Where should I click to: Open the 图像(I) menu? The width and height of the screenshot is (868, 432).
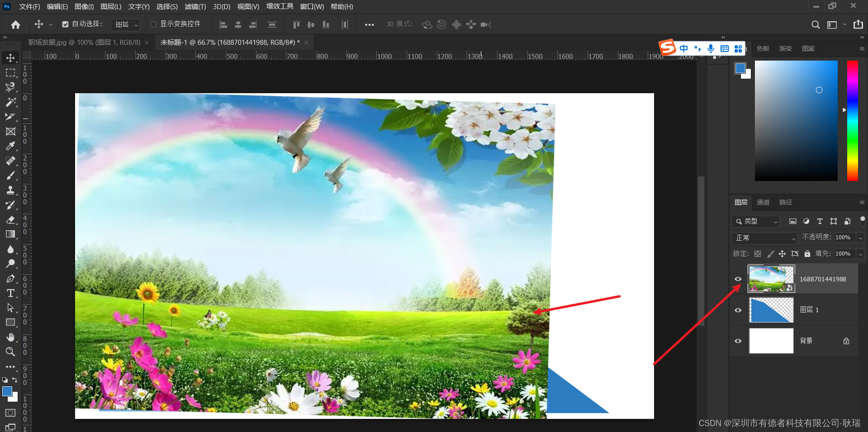coord(84,7)
